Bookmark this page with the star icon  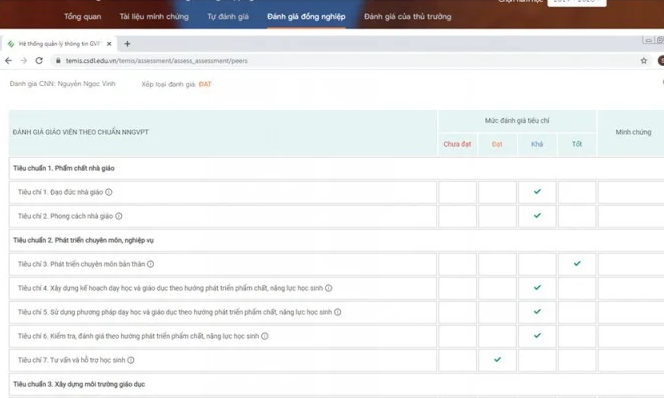[644, 61]
